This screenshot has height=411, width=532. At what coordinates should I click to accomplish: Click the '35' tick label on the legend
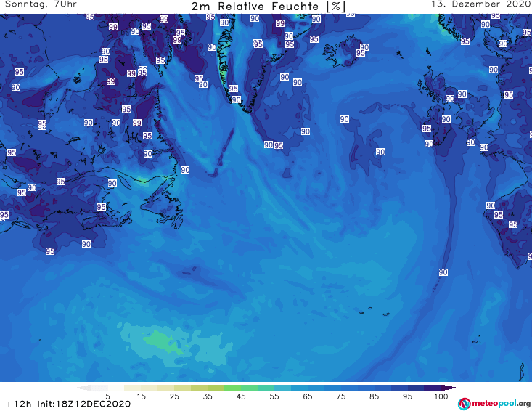[x=208, y=396]
